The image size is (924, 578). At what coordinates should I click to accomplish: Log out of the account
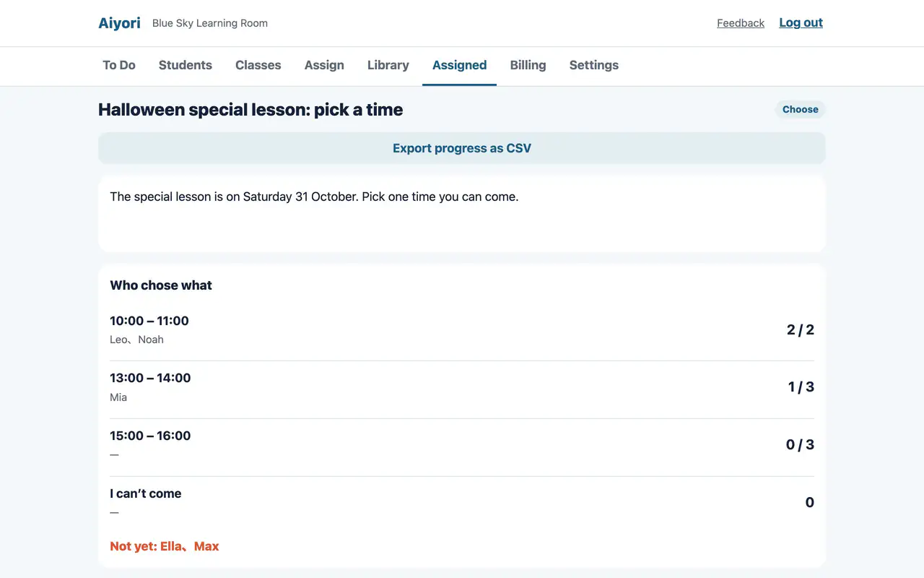coord(801,22)
